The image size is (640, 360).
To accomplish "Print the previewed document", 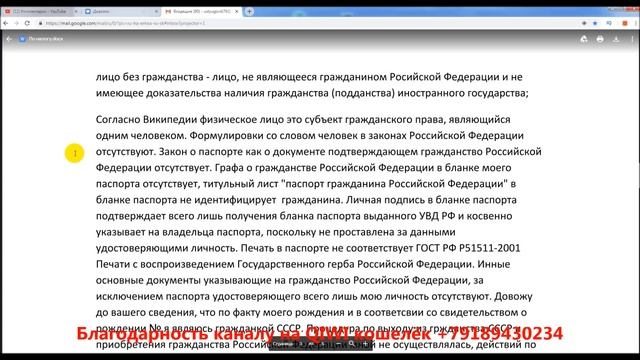I will click(x=600, y=39).
